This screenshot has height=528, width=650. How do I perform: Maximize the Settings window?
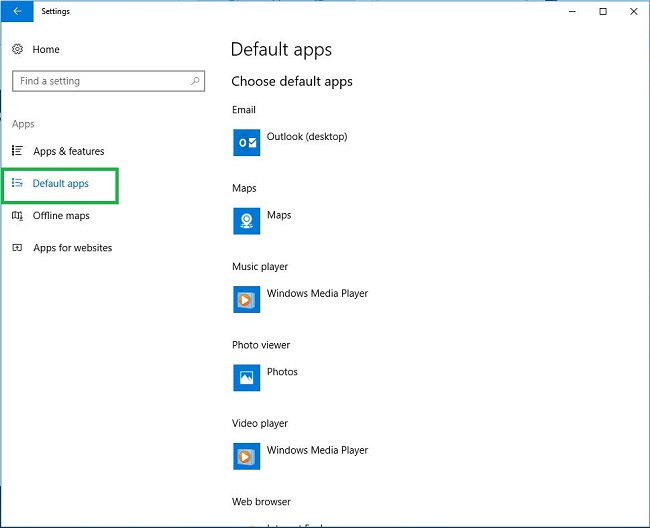[x=603, y=12]
